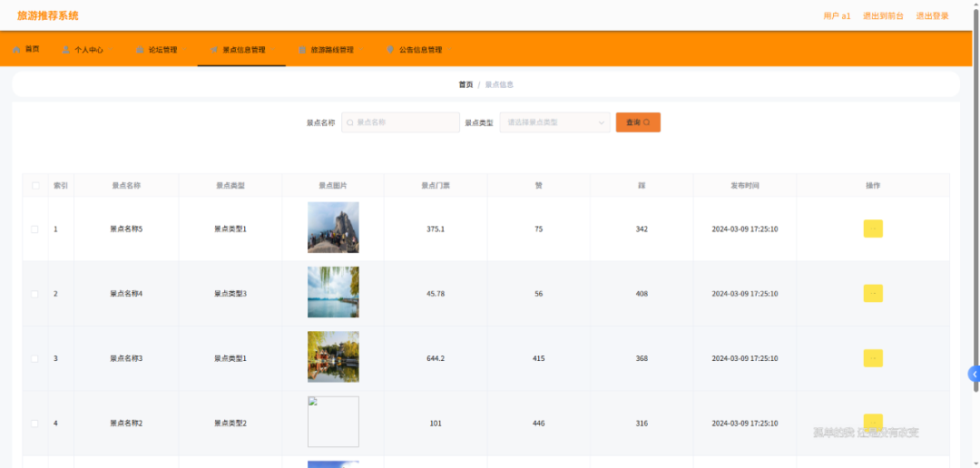Viewport: 980px width, 468px height.
Task: Click the 景点名称2 name cell
Action: coord(126,424)
